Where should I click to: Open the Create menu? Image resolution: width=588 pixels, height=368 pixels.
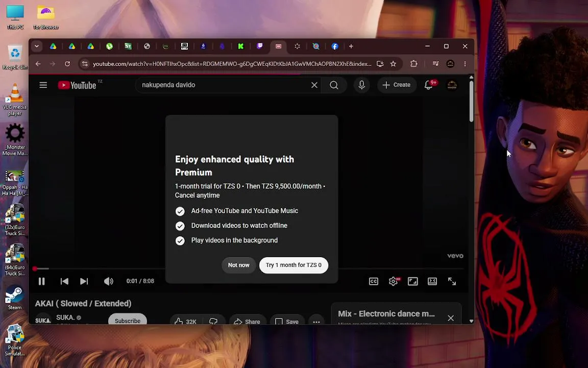tap(397, 85)
